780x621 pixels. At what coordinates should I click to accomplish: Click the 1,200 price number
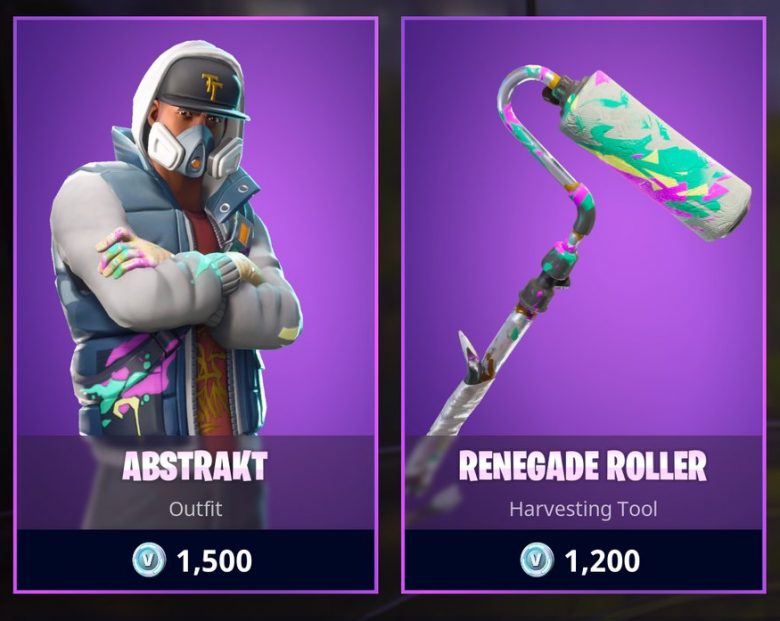coord(602,561)
